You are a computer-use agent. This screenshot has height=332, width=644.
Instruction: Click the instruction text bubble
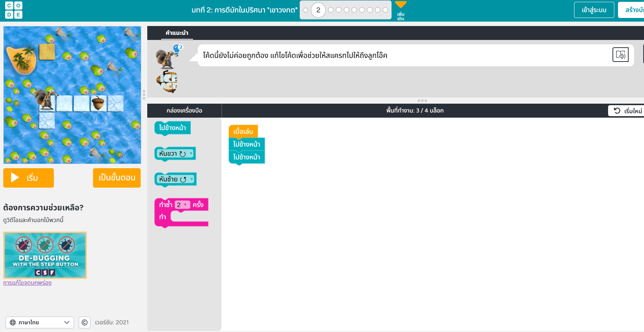tap(416, 55)
